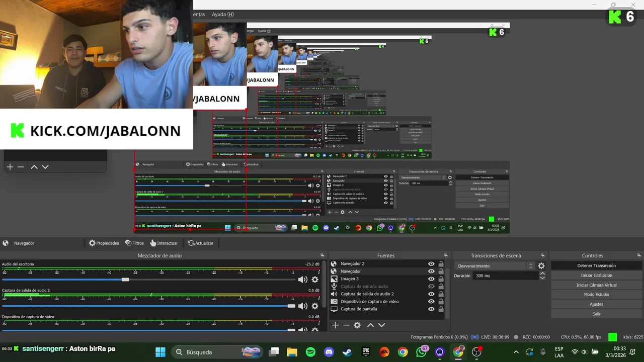The height and width of the screenshot is (362, 644).
Task: Click the CPU: 0.5%, 60.00 fps status
Action: point(581,337)
